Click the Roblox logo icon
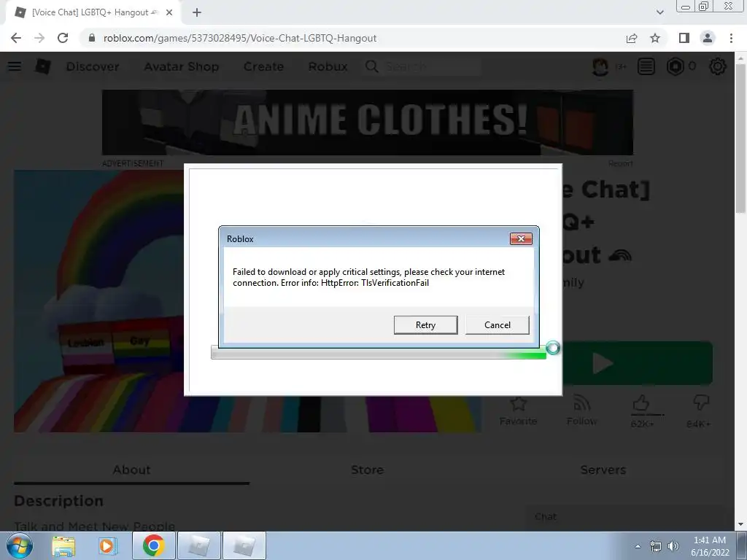The width and height of the screenshot is (747, 560). click(42, 66)
